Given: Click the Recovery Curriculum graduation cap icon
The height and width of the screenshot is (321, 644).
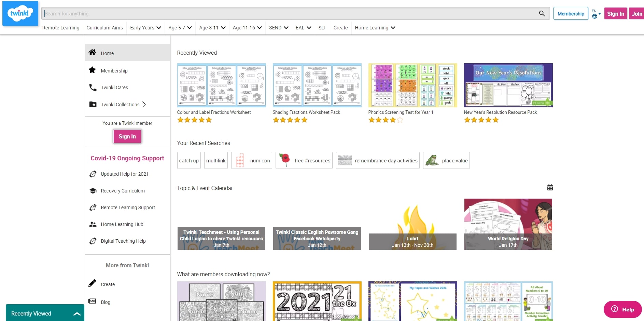Looking at the screenshot, I should pyautogui.click(x=93, y=191).
